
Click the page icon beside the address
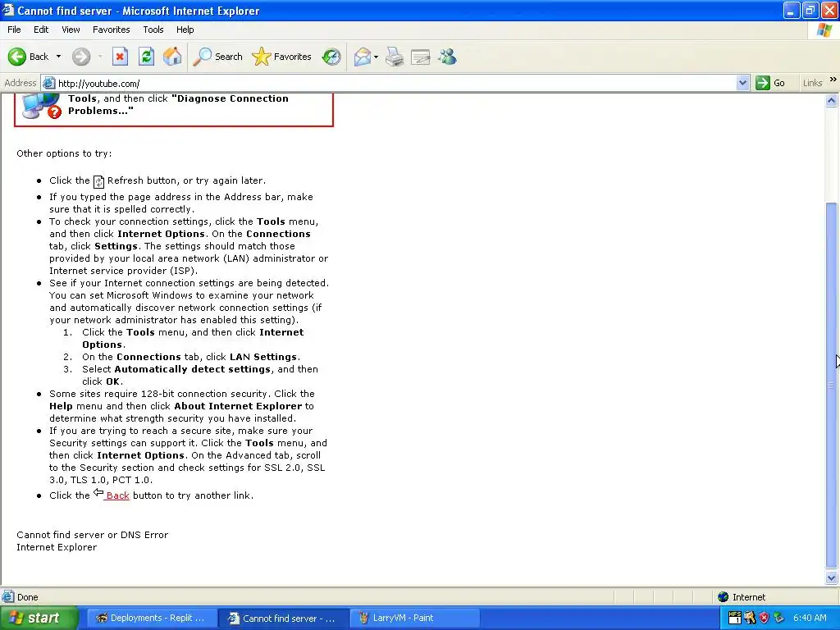point(48,83)
